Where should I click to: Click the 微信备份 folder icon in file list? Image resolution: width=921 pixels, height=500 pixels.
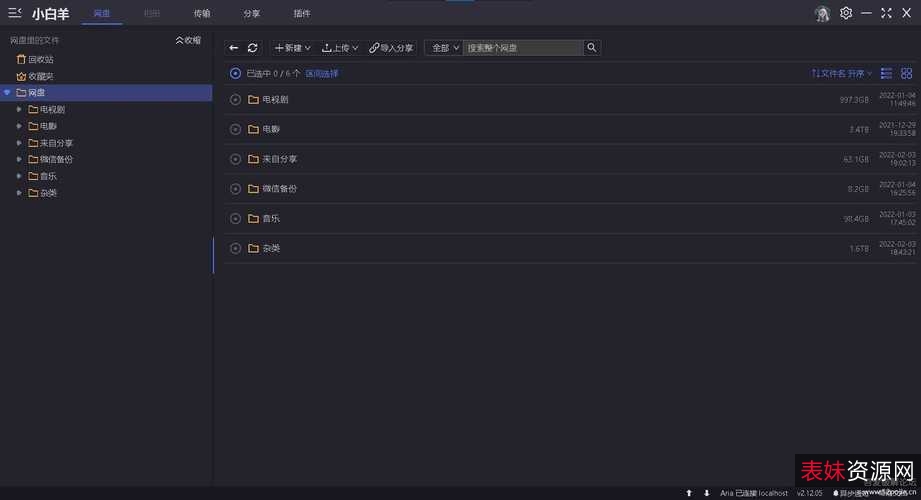[x=253, y=189]
